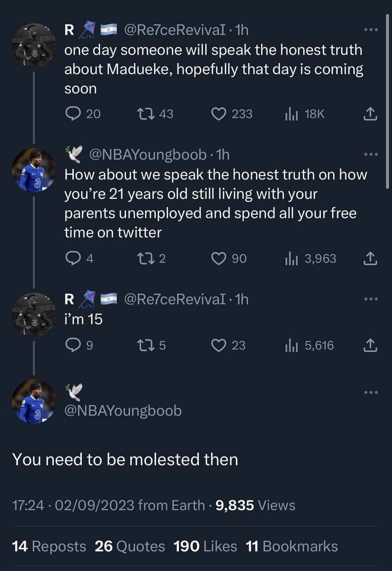Share the "i'm 15" tweet

371,345
